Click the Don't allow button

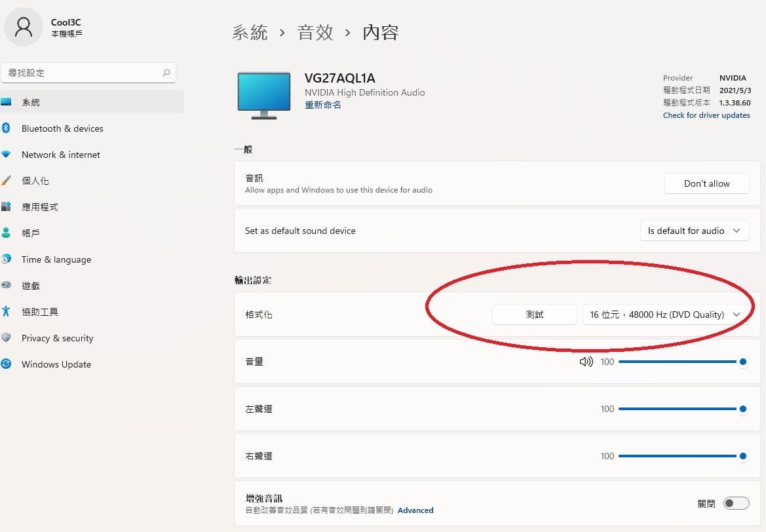(706, 183)
